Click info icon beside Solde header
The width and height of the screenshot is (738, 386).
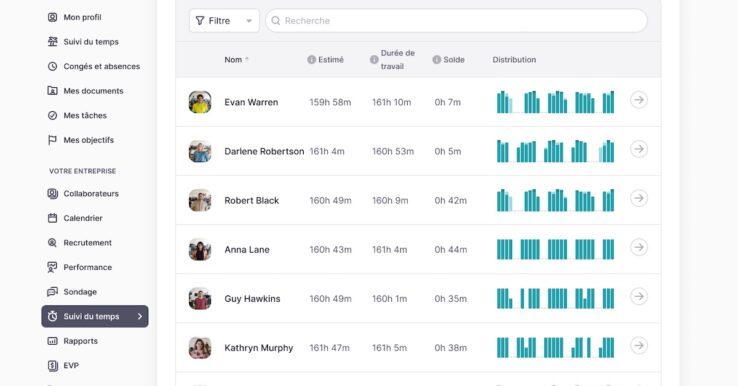click(x=436, y=60)
